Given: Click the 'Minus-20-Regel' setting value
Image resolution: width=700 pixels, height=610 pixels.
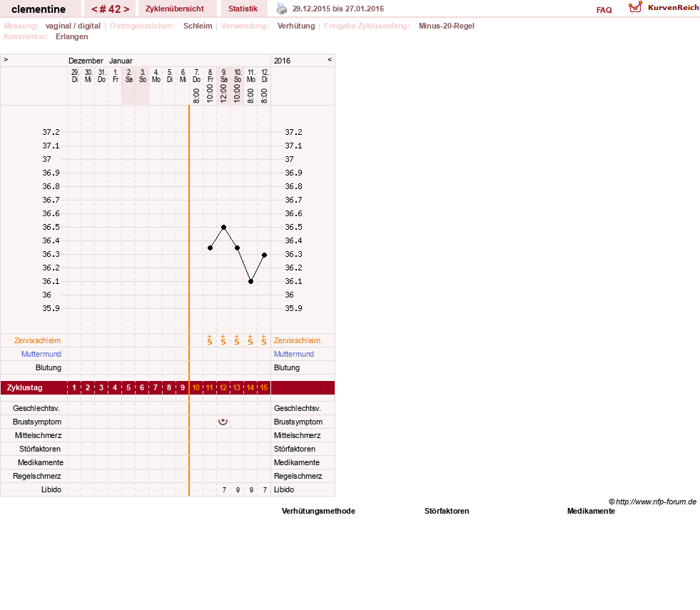Looking at the screenshot, I should [x=447, y=26].
